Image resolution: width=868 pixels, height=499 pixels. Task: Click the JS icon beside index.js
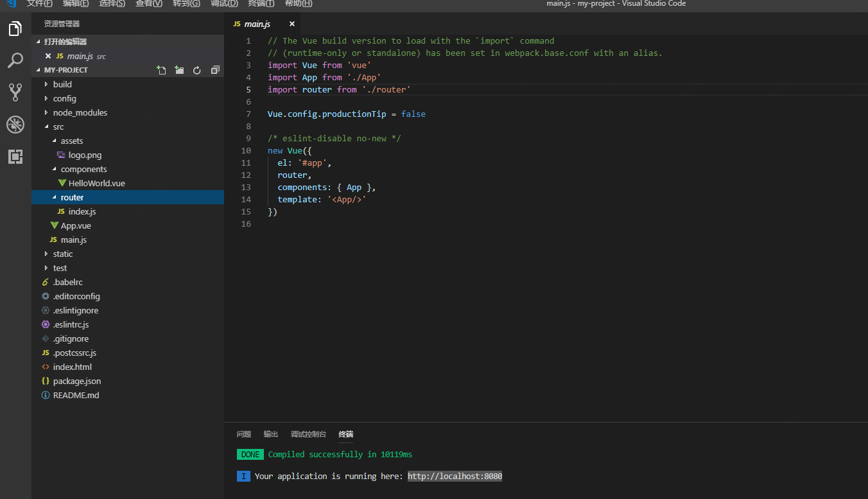[x=61, y=211]
